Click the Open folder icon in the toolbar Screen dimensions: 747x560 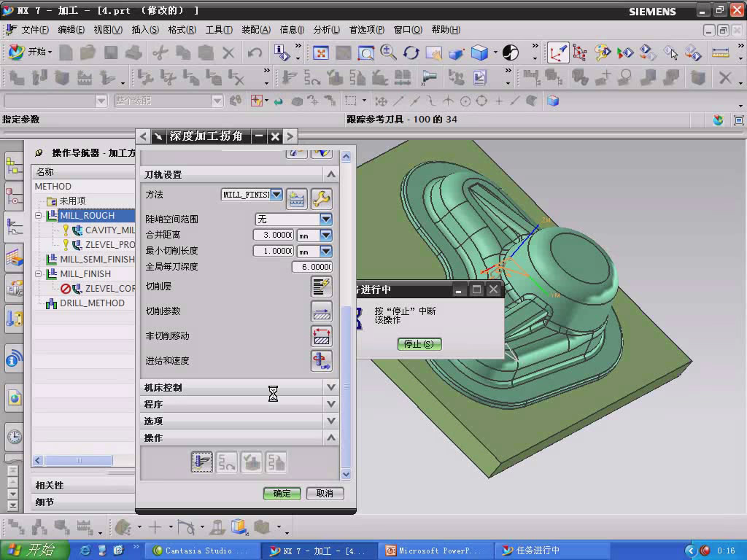click(x=88, y=52)
